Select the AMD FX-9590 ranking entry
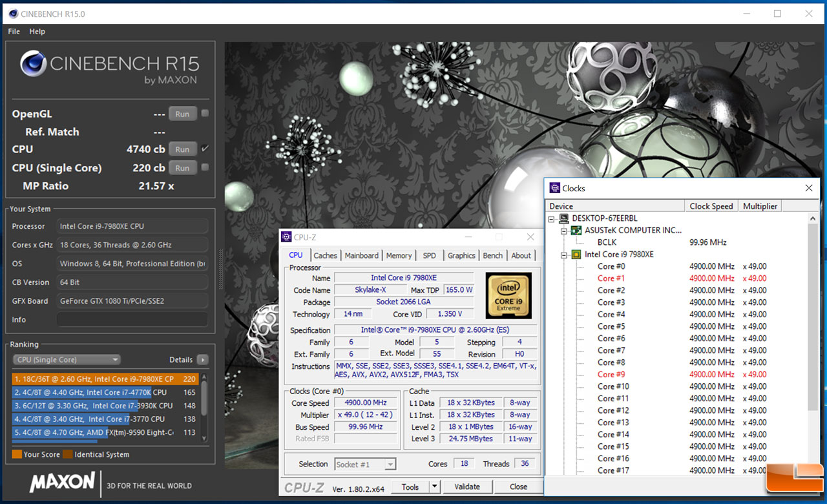Viewport: 827px width, 504px height. point(106,432)
